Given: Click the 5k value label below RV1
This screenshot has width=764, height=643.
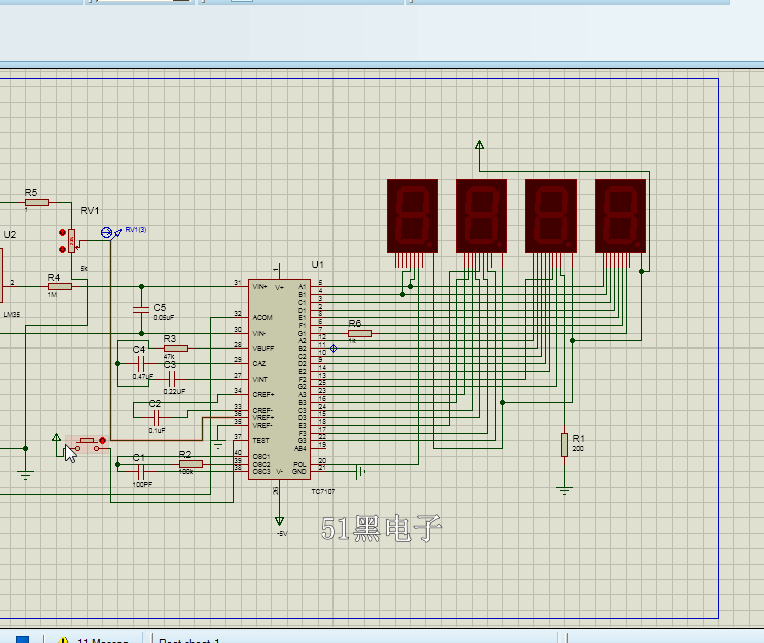Looking at the screenshot, I should 84,268.
